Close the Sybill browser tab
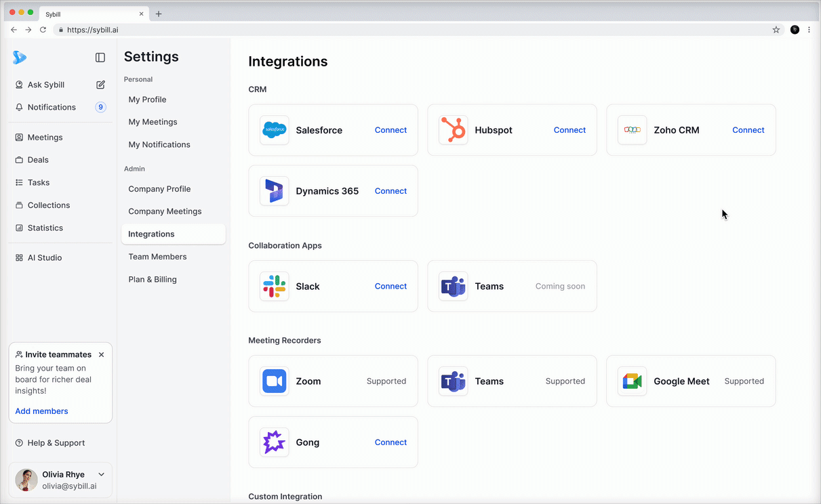Viewport: 821px width, 504px height. click(142, 14)
